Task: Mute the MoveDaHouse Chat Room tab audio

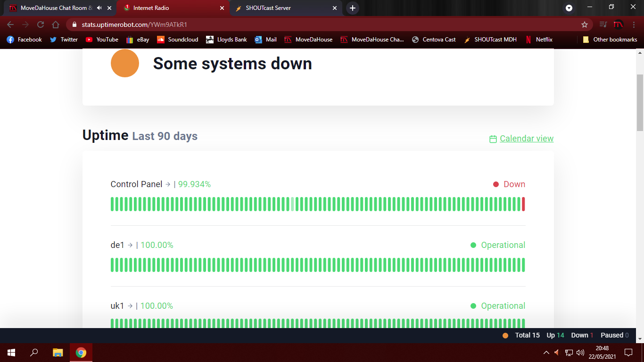Action: (x=99, y=8)
